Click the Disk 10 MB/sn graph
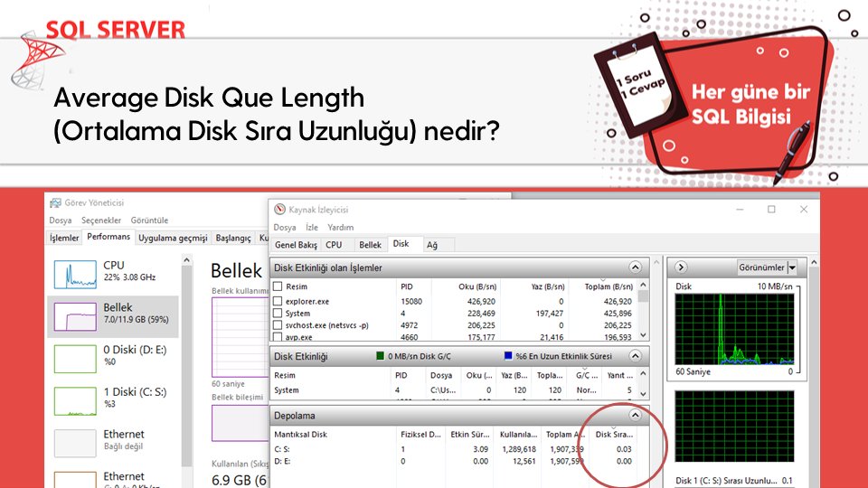This screenshot has height=488, width=868. point(734,329)
